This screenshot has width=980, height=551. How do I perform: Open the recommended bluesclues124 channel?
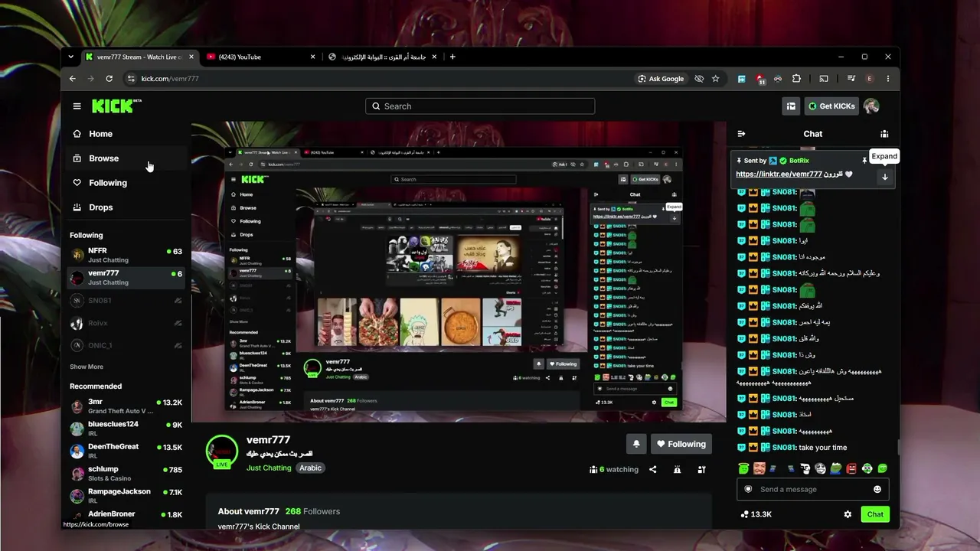tap(127, 429)
